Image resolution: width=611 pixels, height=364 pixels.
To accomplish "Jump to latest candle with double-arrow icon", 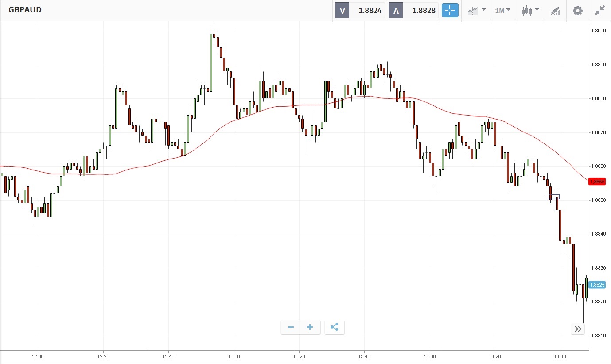I will pos(578,329).
